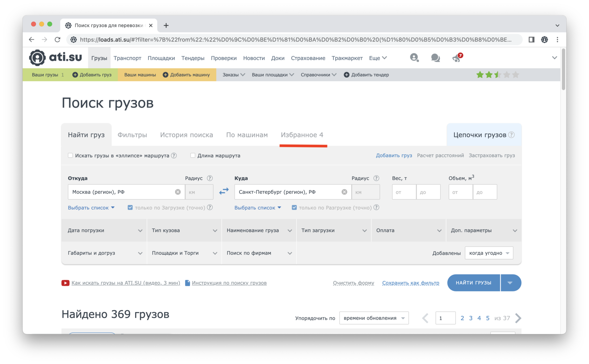
Task: Expand Дата погрузки filter
Action: [104, 230]
